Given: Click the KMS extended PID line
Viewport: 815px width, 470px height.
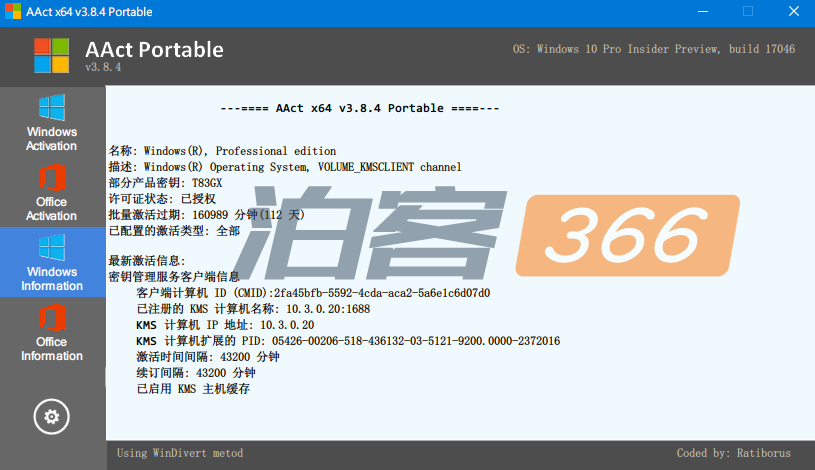Looking at the screenshot, I should point(348,341).
